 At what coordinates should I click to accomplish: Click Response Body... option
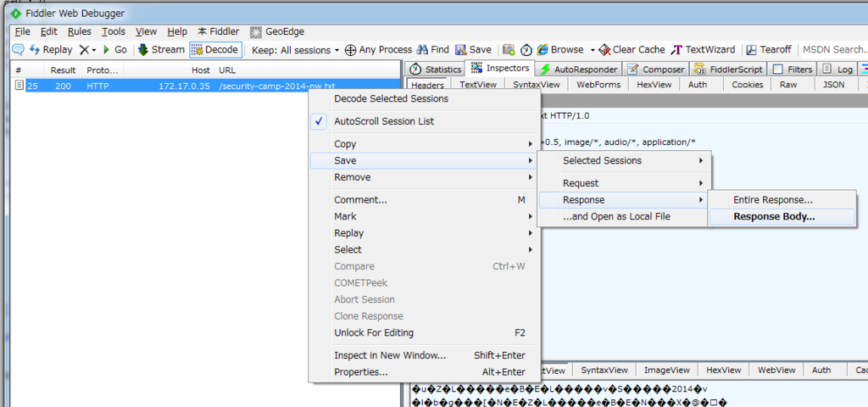[x=782, y=216]
